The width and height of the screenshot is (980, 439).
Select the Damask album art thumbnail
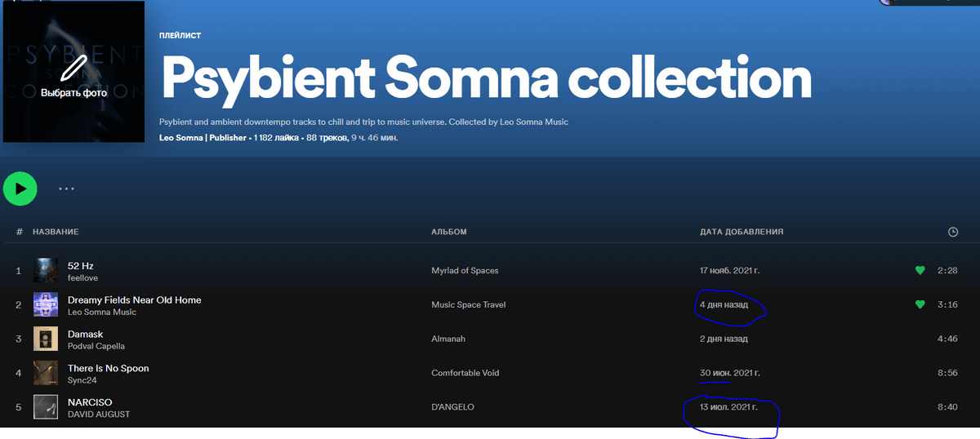tap(46, 339)
